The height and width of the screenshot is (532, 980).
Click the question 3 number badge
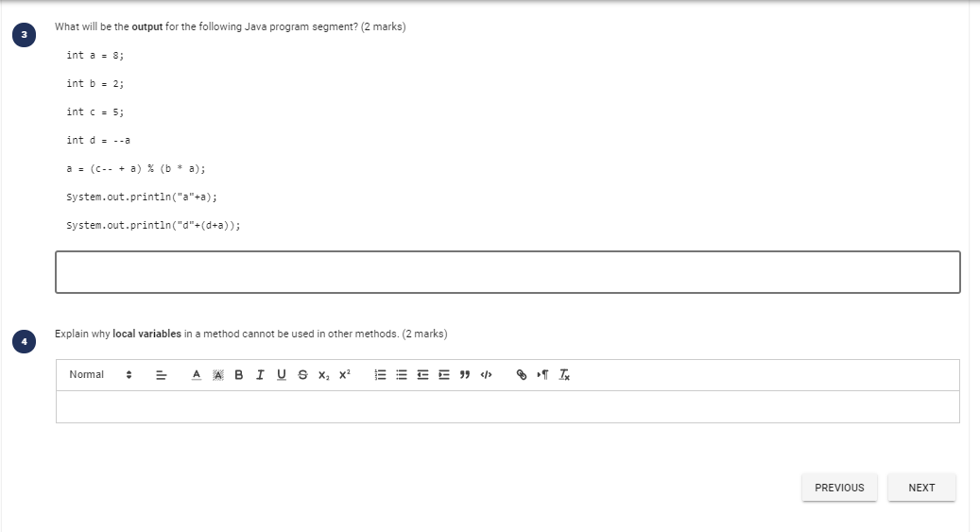tap(24, 35)
